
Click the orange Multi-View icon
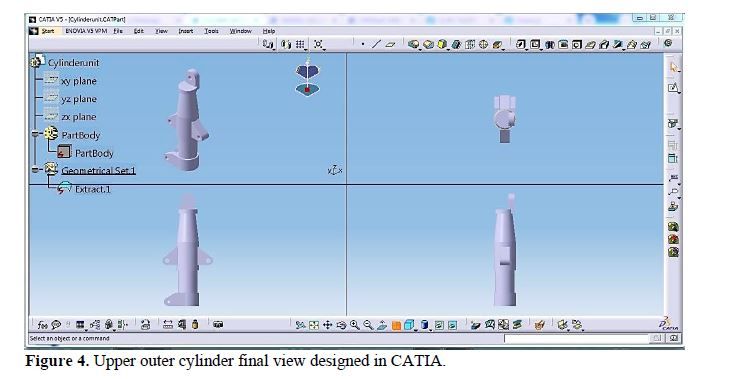396,325
